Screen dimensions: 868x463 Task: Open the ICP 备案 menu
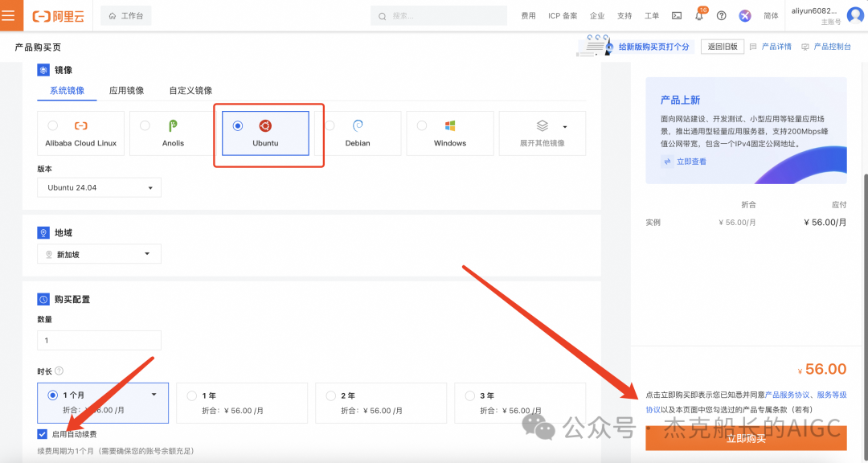[563, 16]
